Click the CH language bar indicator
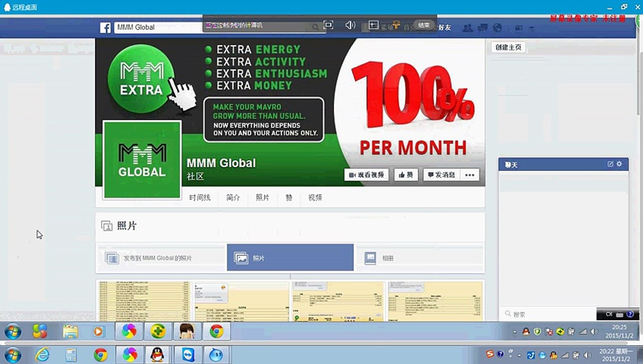 coord(609,314)
